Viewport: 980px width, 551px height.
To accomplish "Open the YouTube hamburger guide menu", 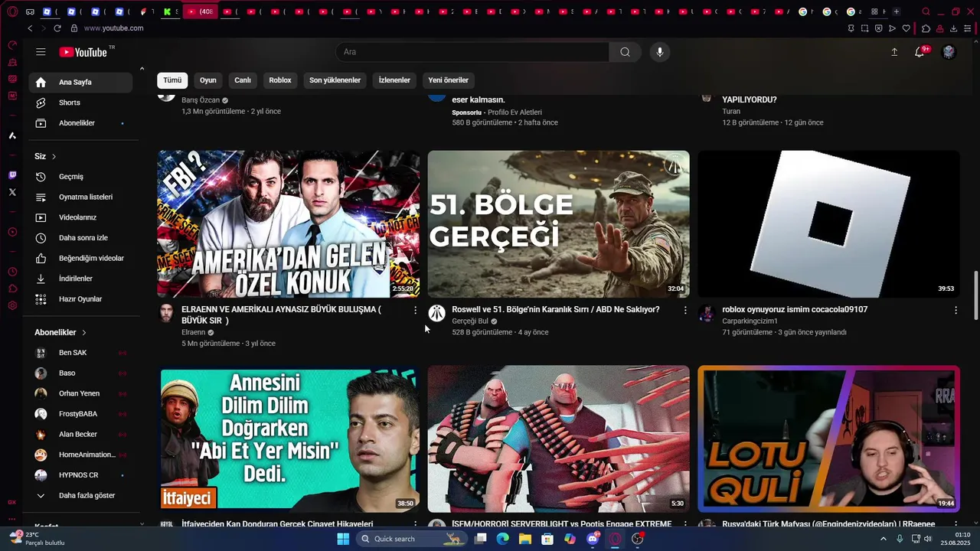I will point(41,52).
